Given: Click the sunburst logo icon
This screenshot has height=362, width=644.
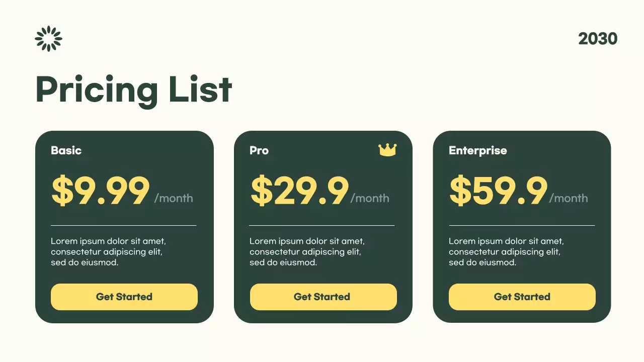Looking at the screenshot, I should (x=49, y=39).
